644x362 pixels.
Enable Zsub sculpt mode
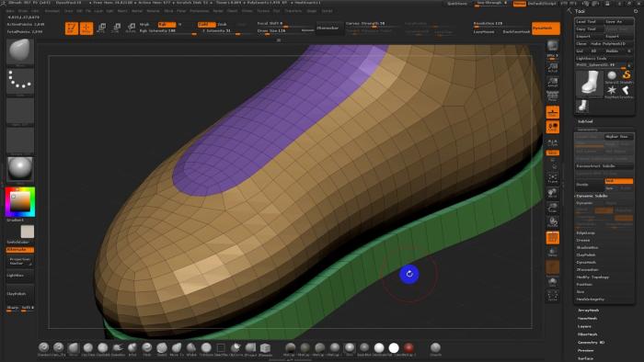point(223,25)
